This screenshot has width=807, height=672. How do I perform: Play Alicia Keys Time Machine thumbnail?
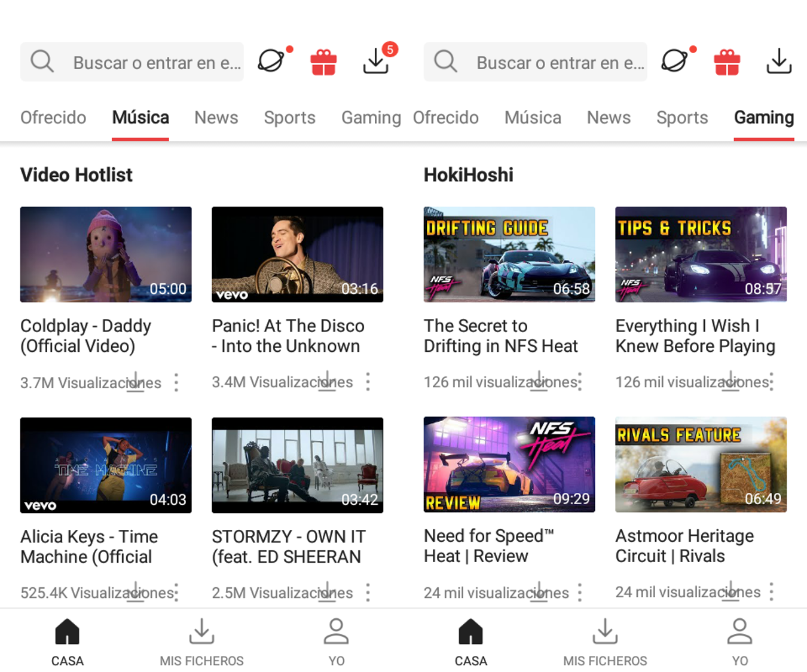point(106,465)
